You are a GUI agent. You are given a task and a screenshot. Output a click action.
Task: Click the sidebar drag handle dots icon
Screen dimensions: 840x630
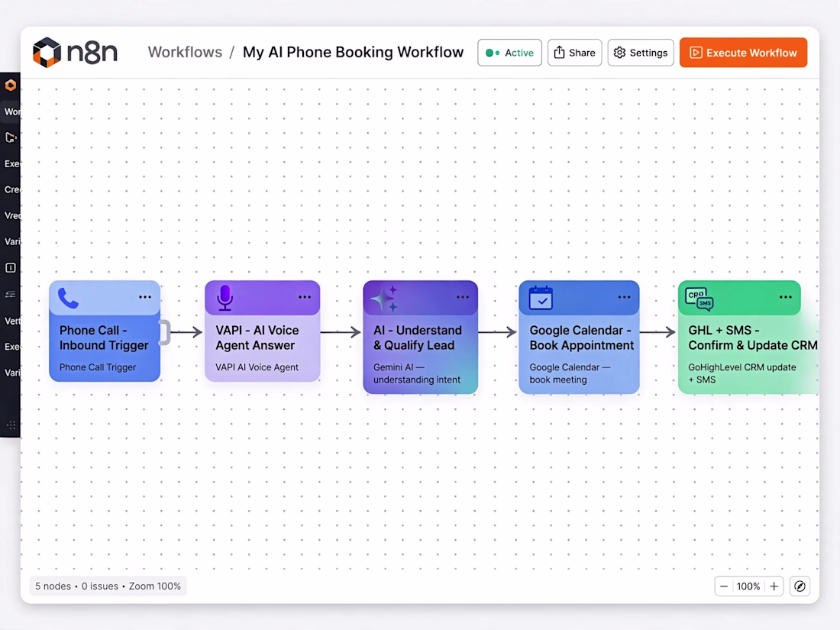tap(11, 425)
